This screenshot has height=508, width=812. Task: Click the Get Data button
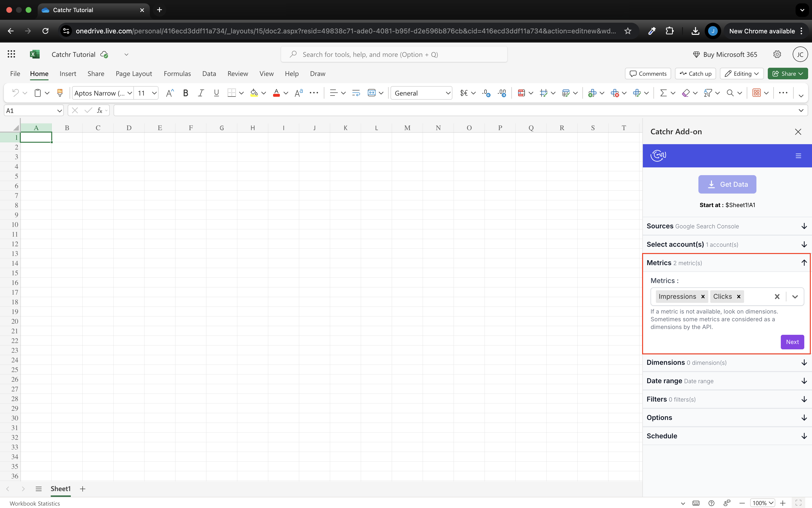727,184
